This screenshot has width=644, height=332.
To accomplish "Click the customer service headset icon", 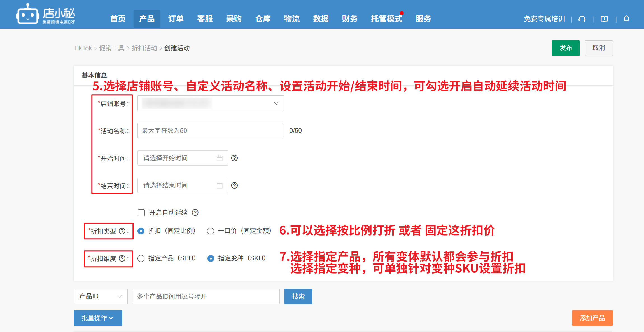I will [582, 19].
